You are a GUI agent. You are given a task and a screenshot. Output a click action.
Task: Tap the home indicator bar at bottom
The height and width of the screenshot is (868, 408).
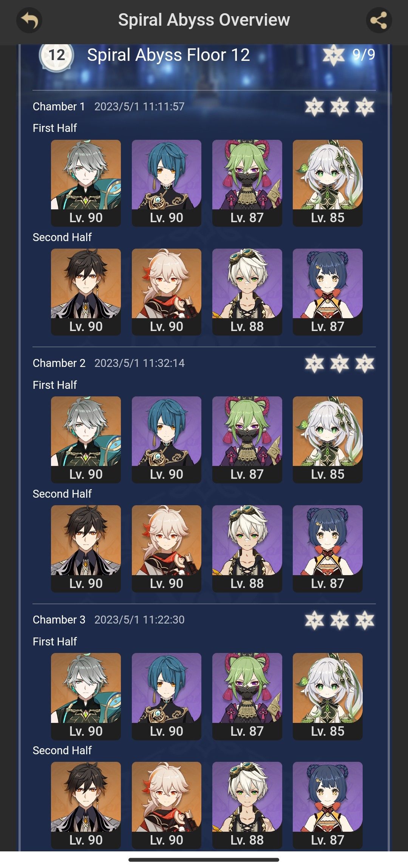(x=204, y=860)
